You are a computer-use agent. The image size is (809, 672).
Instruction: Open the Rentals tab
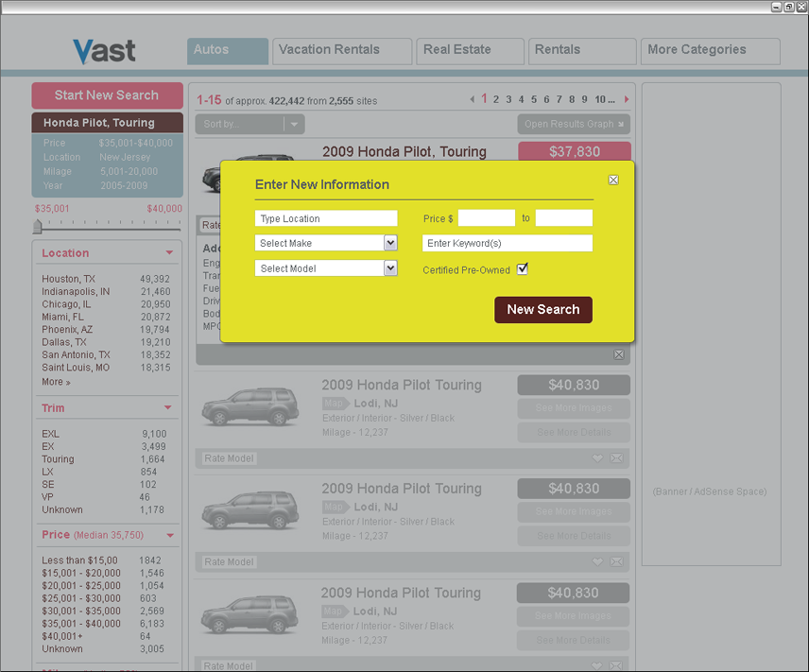(x=582, y=51)
